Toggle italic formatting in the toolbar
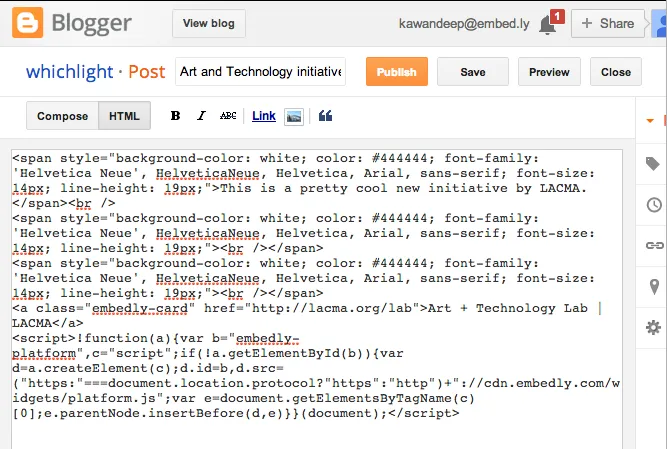The height and width of the screenshot is (449, 667). pos(201,116)
